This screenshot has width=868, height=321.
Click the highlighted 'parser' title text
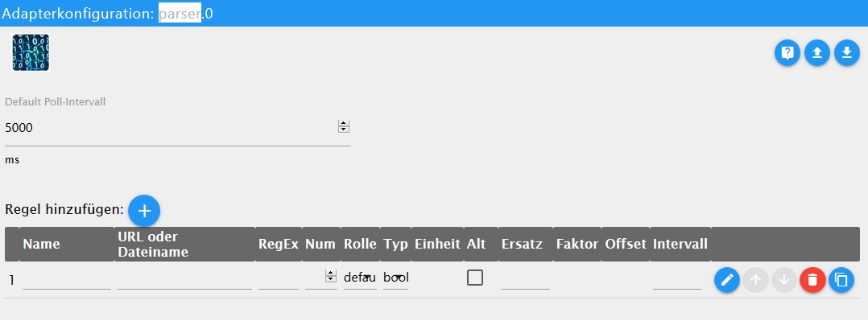coord(180,14)
